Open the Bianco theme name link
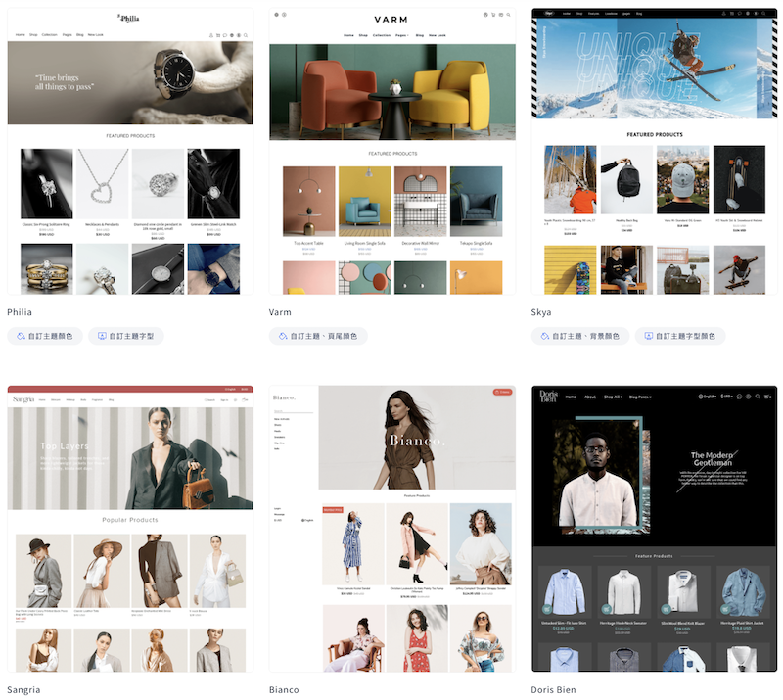This screenshot has width=783, height=700. point(285,689)
